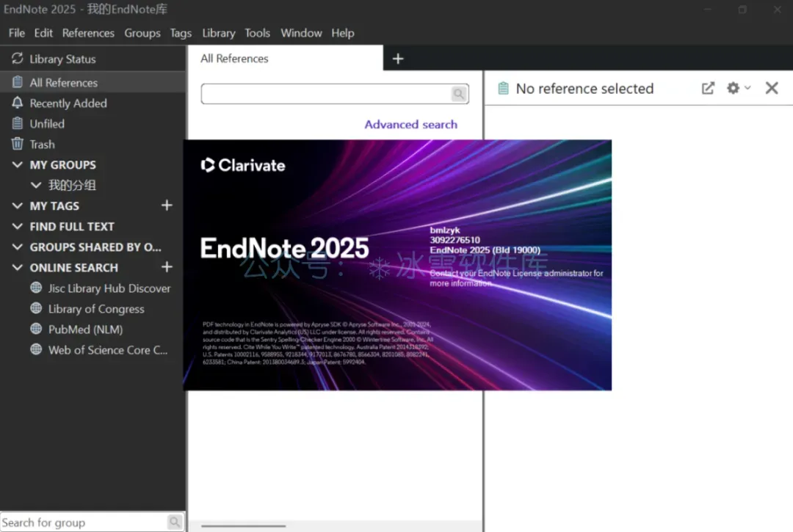793x532 pixels.
Task: Click globe icon beside Library of Congress
Action: click(x=36, y=308)
